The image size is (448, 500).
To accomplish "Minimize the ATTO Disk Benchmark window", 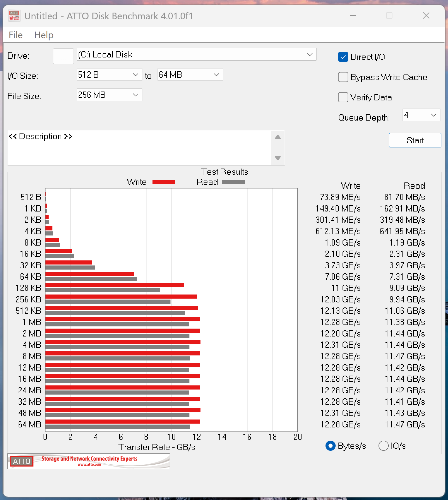I will [x=353, y=15].
